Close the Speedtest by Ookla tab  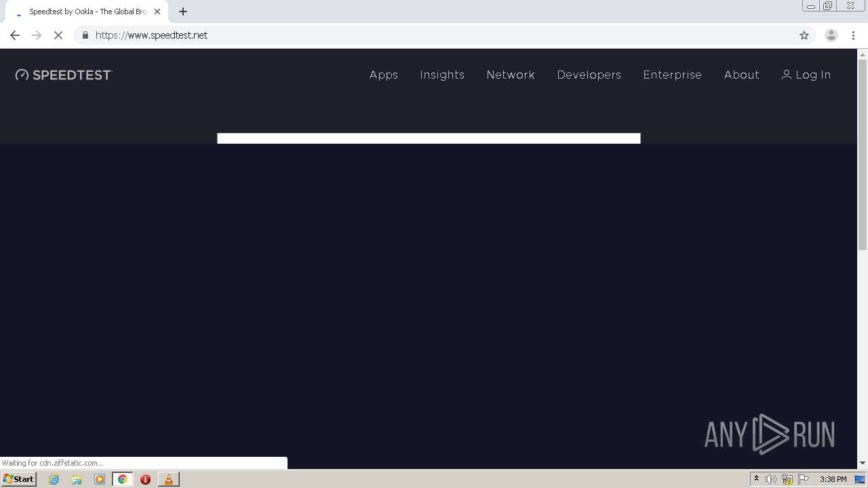pos(157,12)
